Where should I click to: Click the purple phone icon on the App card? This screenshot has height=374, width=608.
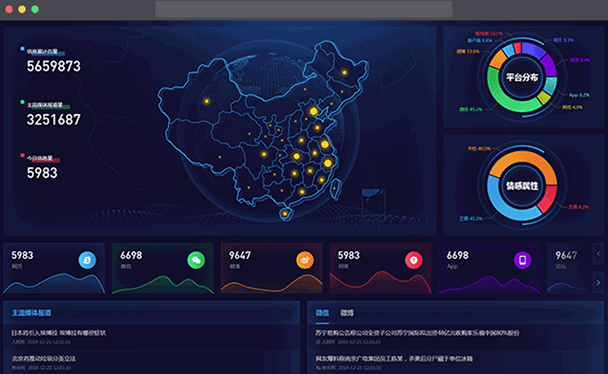pyautogui.click(x=522, y=260)
